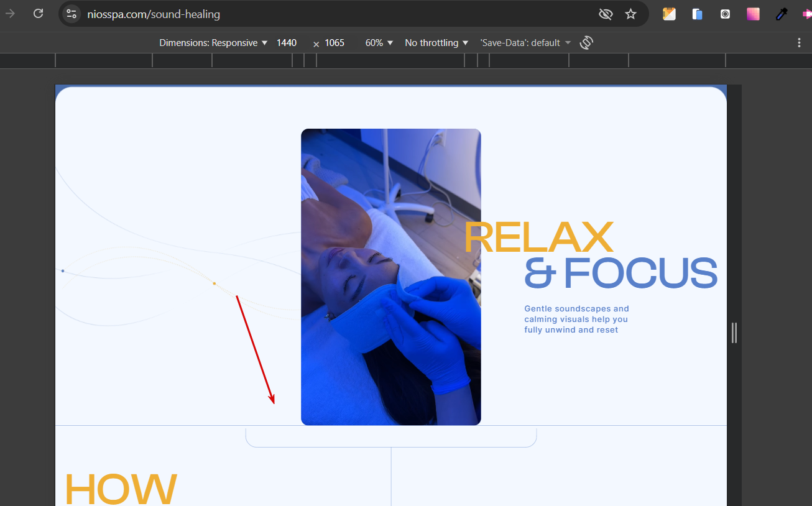The image size is (812, 506).
Task: Open the 'Save-Data': default dropdown
Action: [x=525, y=43]
